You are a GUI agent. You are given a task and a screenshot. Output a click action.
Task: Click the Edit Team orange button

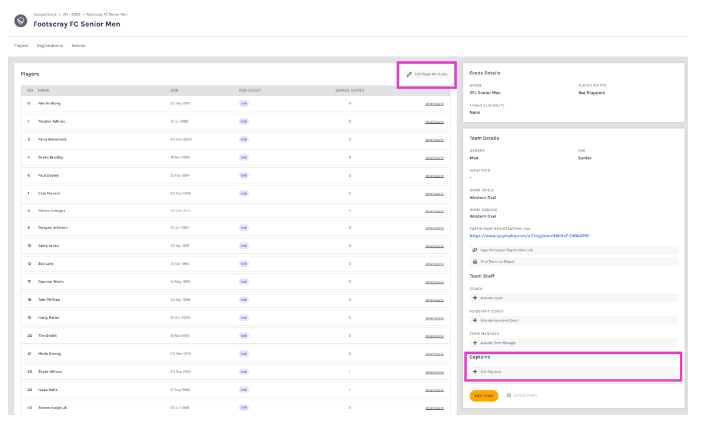[484, 396]
